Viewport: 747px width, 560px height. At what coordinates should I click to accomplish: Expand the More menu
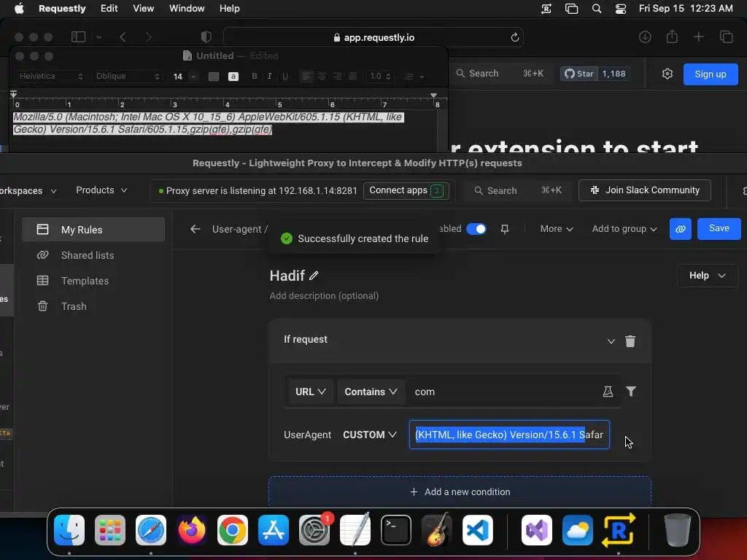(x=557, y=229)
